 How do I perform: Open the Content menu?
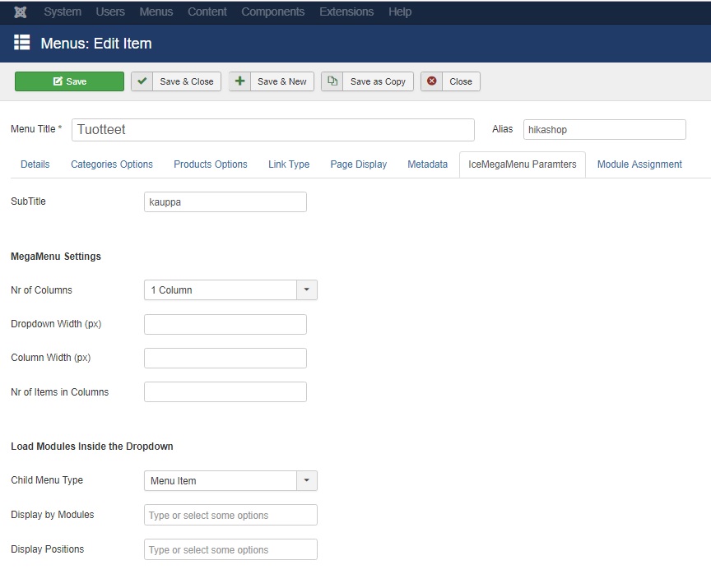click(x=207, y=12)
